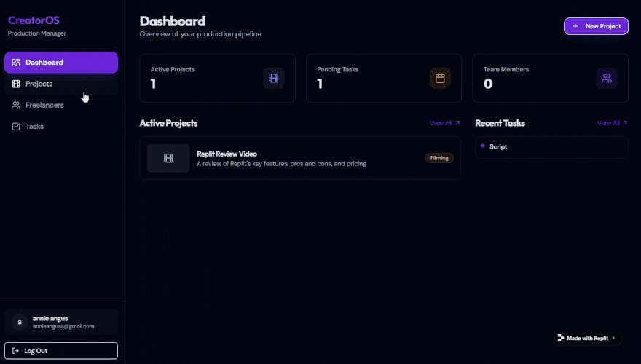The image size is (641, 364).
Task: Click the CreatorOS logo text
Action: [34, 20]
